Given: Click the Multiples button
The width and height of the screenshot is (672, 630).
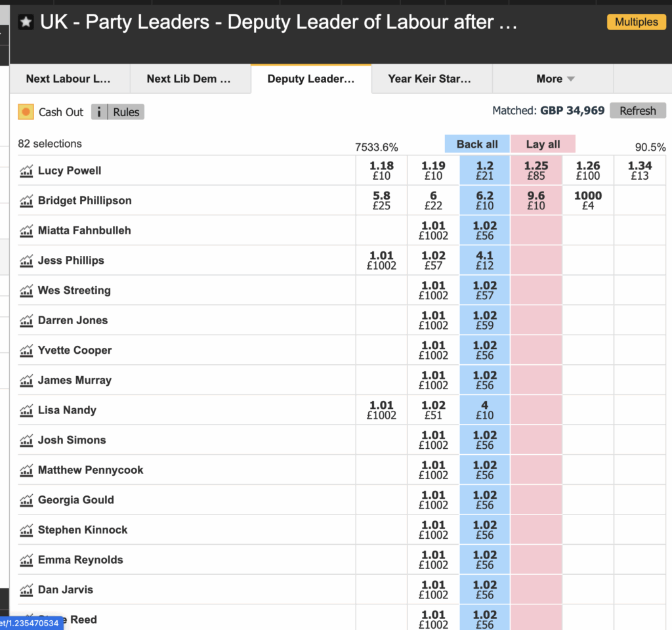Looking at the screenshot, I should pos(636,22).
